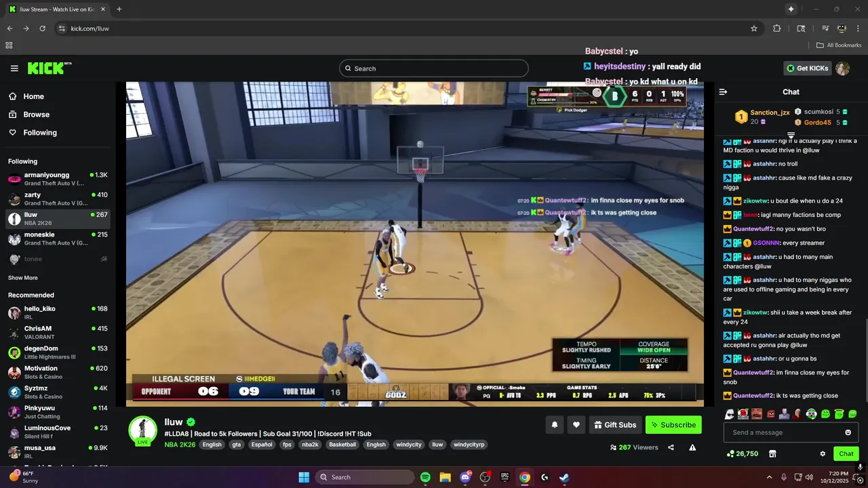The height and width of the screenshot is (488, 868).
Task: Open recommended channel Syztmz
Action: coord(58,392)
